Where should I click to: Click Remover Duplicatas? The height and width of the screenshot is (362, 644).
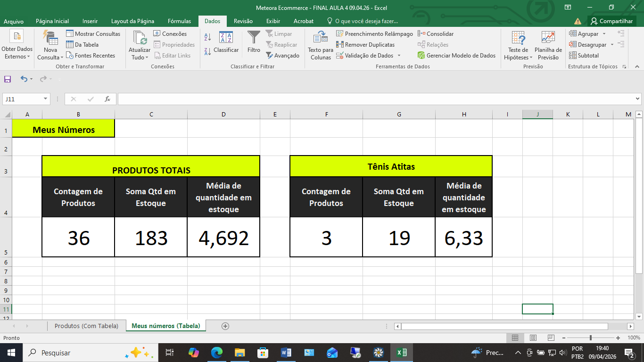(365, 45)
